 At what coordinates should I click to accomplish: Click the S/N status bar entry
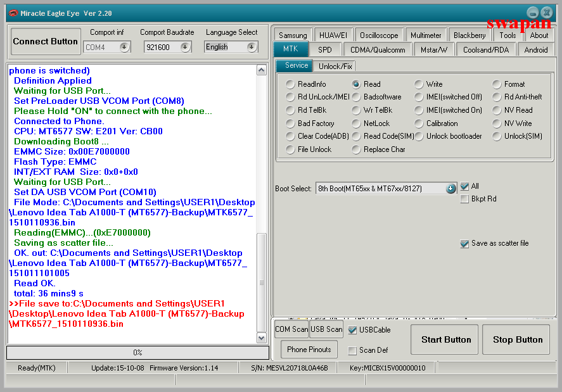pyautogui.click(x=290, y=368)
